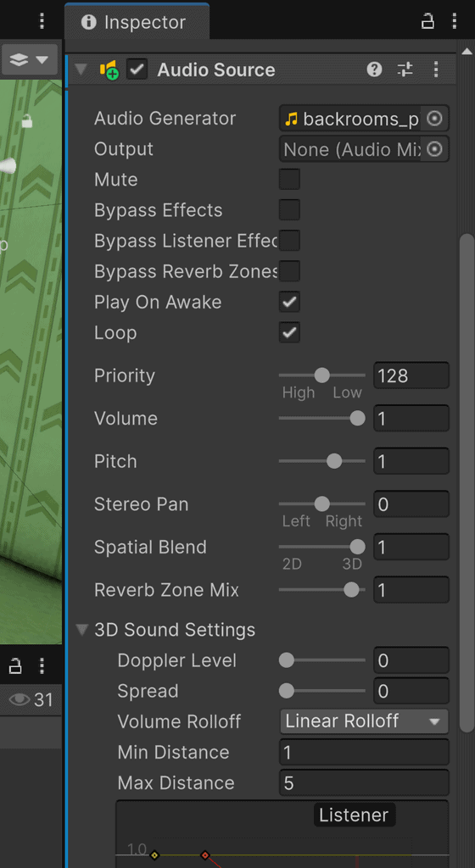Click the Priority slider handle
This screenshot has height=868, width=475.
point(322,376)
